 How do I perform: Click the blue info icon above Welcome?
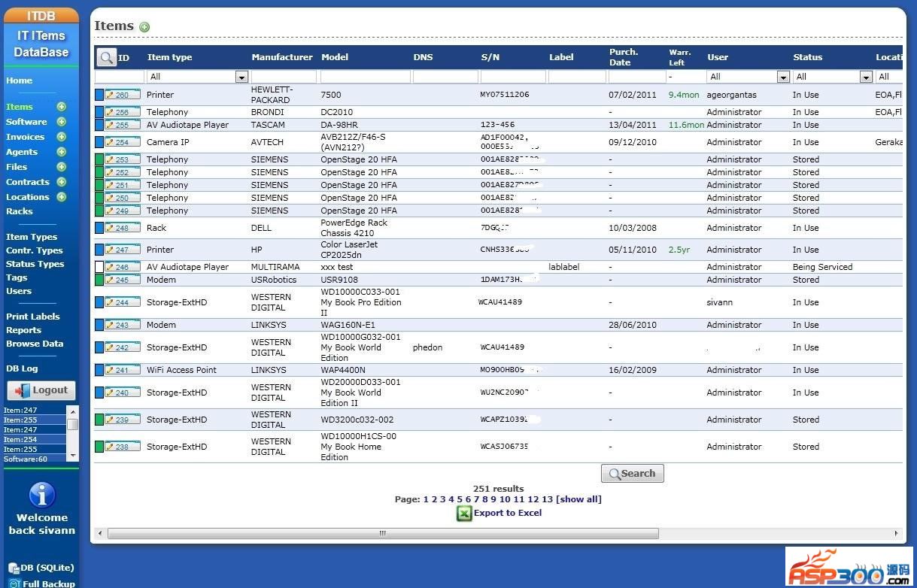click(x=42, y=495)
